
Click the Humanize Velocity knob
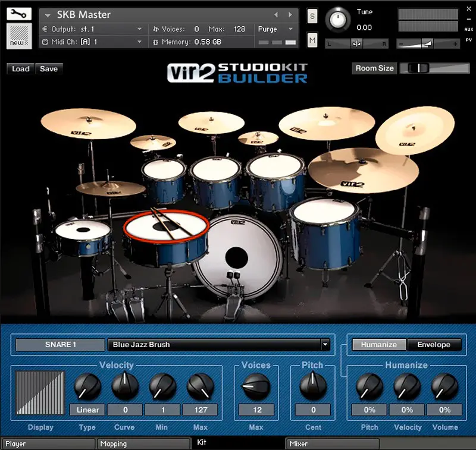[407, 386]
